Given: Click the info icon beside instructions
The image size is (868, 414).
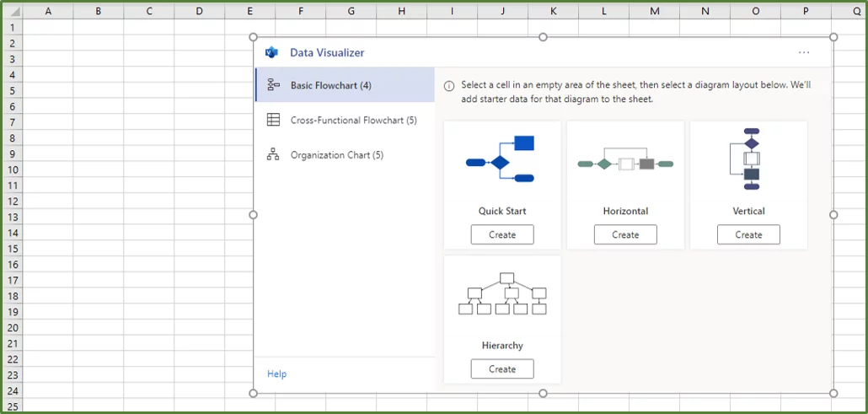Looking at the screenshot, I should (x=449, y=86).
